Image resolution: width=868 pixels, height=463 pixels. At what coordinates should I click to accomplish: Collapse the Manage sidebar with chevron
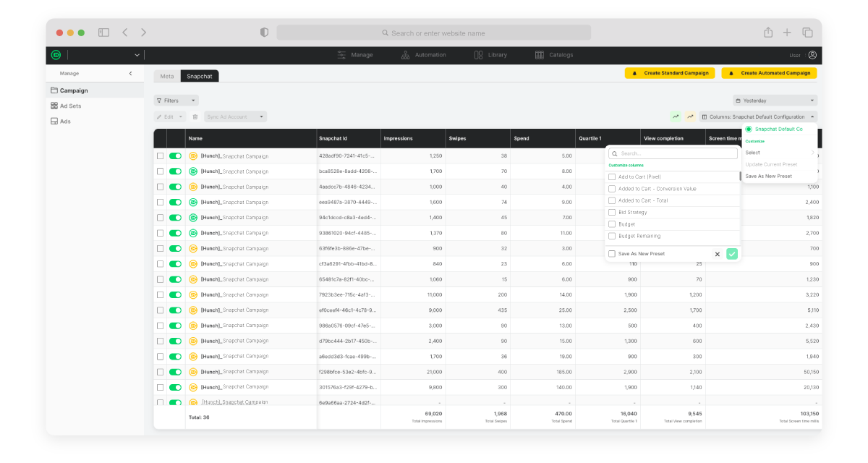click(x=131, y=74)
